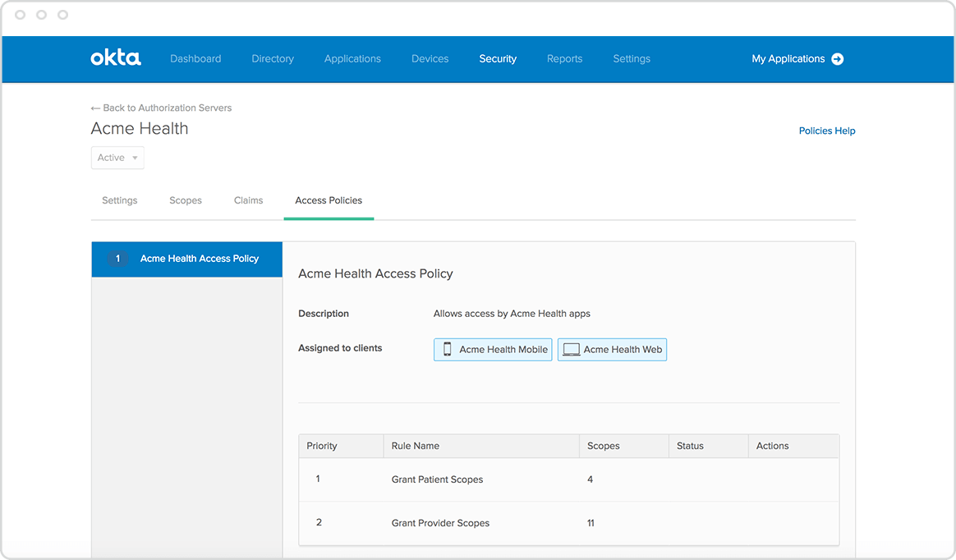Select Acme Health Access Policy in sidebar
956x560 pixels.
click(x=200, y=259)
